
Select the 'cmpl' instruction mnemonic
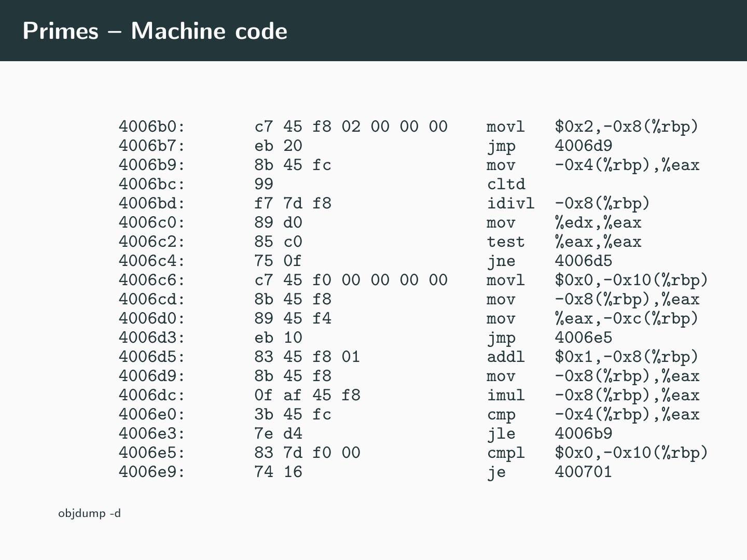click(x=506, y=453)
